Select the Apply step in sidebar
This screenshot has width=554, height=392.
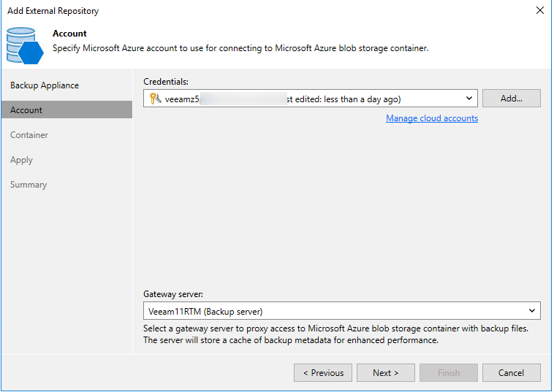[x=21, y=160]
